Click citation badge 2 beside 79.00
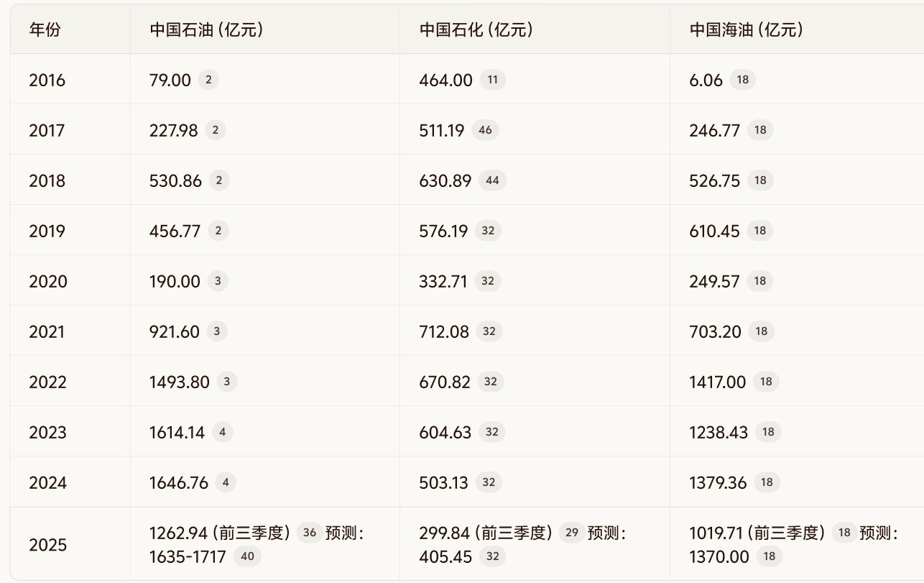The height and width of the screenshot is (583, 924). pyautogui.click(x=208, y=80)
